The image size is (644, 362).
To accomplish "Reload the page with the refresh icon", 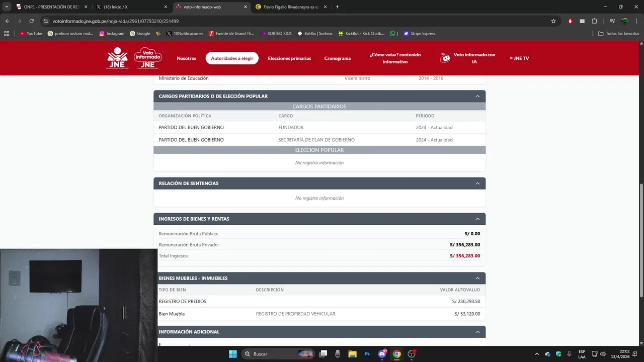I will 31,21.
